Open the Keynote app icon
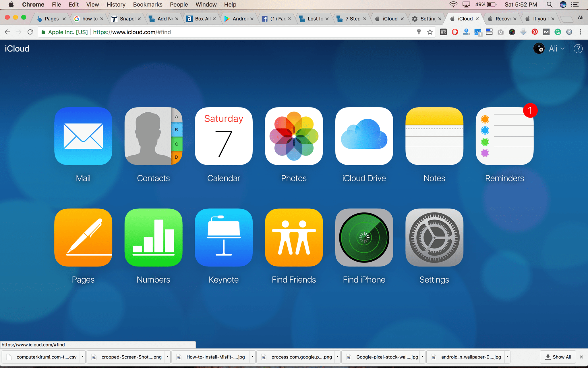This screenshot has height=368, width=588. point(224,237)
